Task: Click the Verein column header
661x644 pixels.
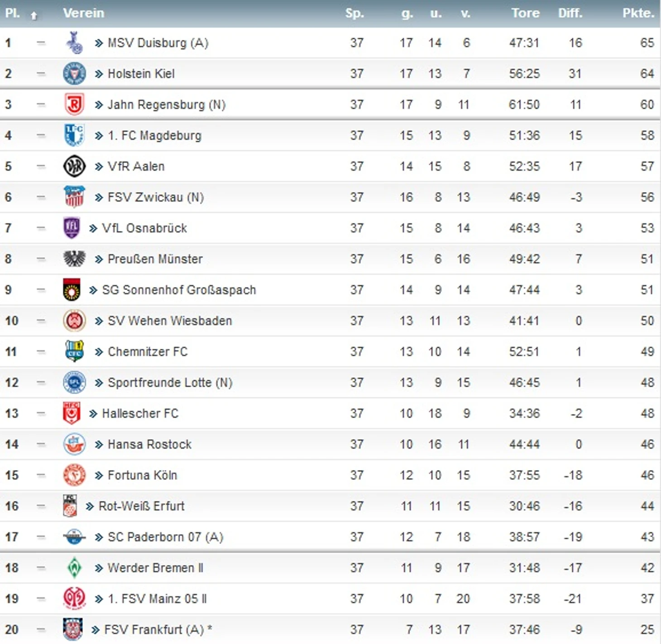Action: (84, 13)
